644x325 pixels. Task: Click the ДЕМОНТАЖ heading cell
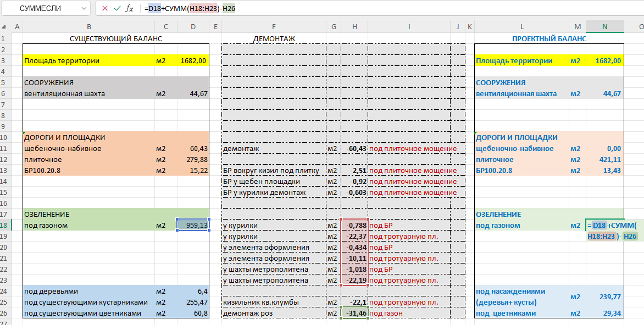pos(274,38)
